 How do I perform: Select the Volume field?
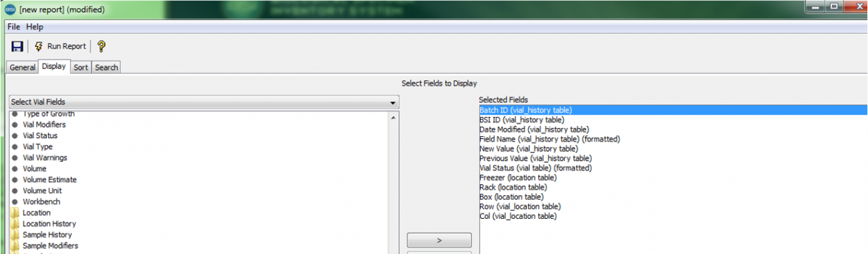tap(35, 169)
